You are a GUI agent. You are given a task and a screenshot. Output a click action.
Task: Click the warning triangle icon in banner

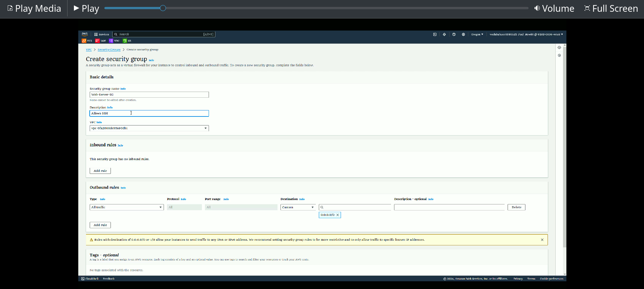point(91,240)
